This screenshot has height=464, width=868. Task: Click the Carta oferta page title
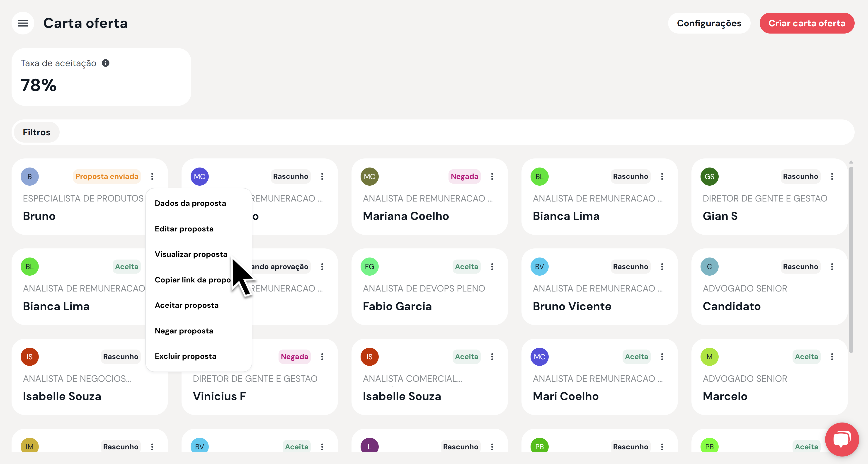point(86,23)
